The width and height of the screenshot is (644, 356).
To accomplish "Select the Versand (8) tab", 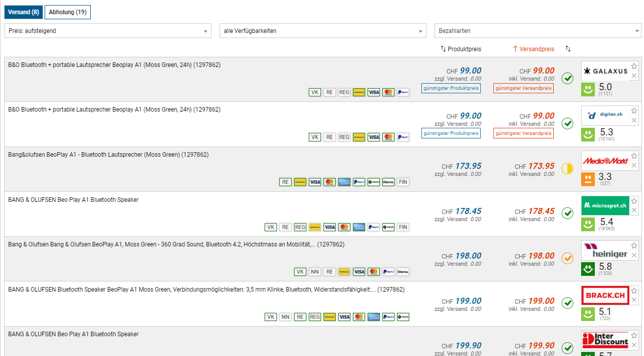I will click(x=23, y=12).
